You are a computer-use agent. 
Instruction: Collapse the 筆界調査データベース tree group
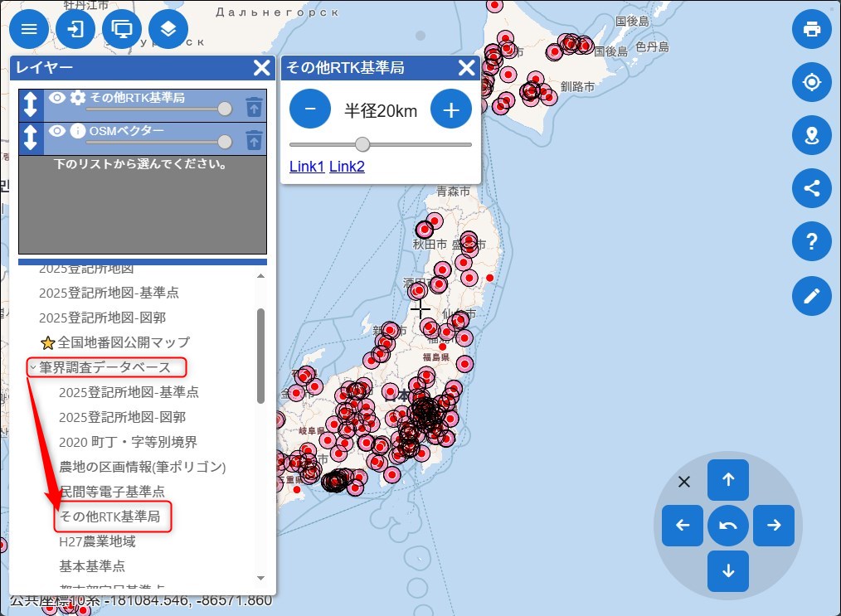(32, 367)
